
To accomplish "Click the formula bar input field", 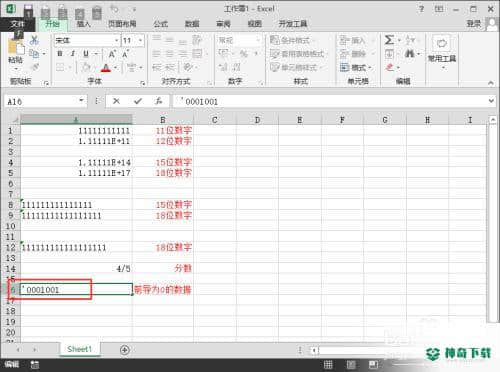I will coord(330,101).
